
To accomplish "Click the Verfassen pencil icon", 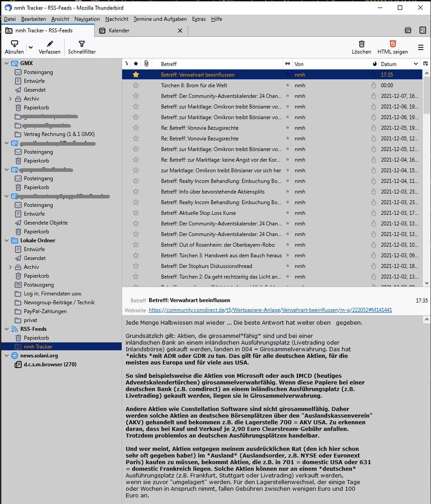I will click(x=49, y=44).
